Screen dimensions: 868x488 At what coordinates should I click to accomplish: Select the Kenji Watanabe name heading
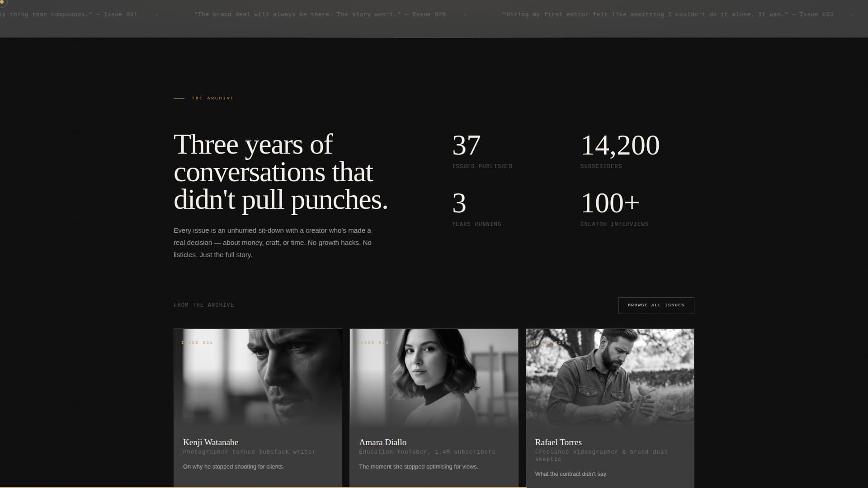pos(211,442)
